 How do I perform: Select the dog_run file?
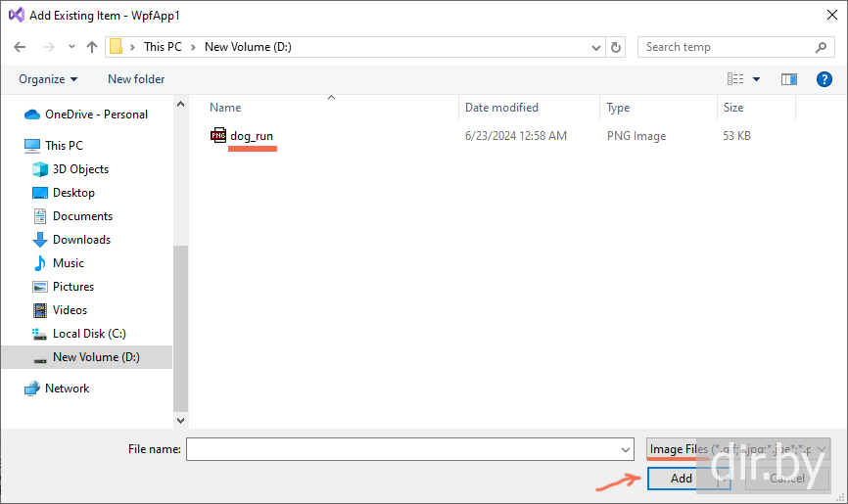[252, 136]
